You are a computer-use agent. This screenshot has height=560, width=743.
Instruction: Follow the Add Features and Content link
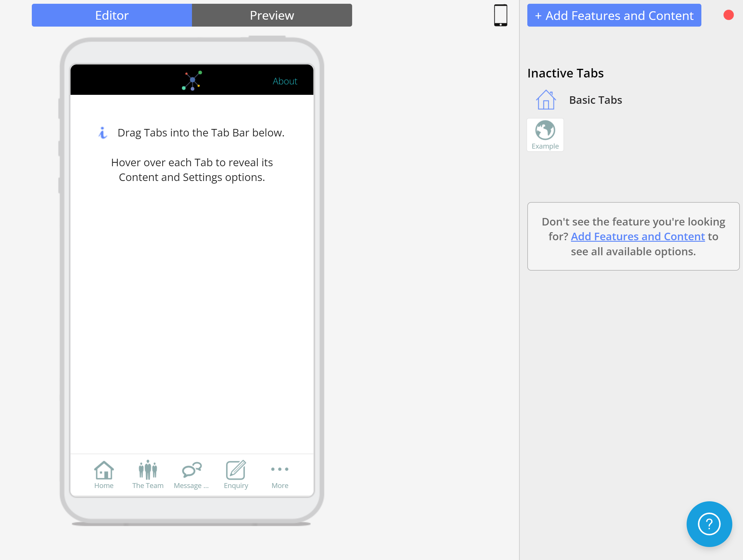637,236
